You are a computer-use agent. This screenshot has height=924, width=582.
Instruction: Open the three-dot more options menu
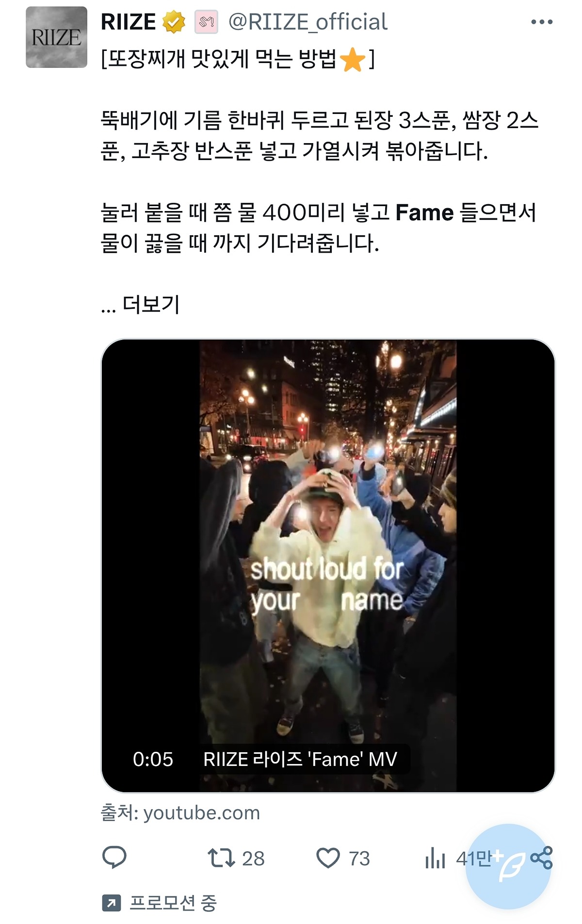542,22
